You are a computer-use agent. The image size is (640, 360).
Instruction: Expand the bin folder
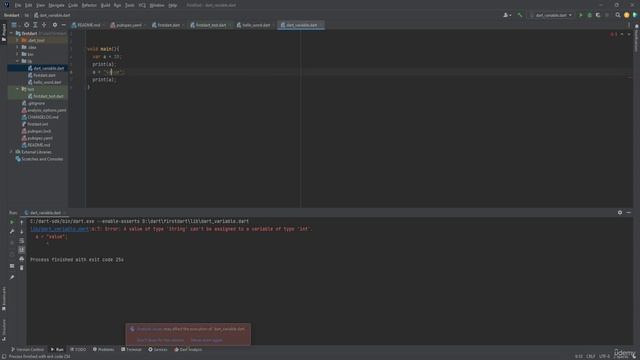(18, 54)
